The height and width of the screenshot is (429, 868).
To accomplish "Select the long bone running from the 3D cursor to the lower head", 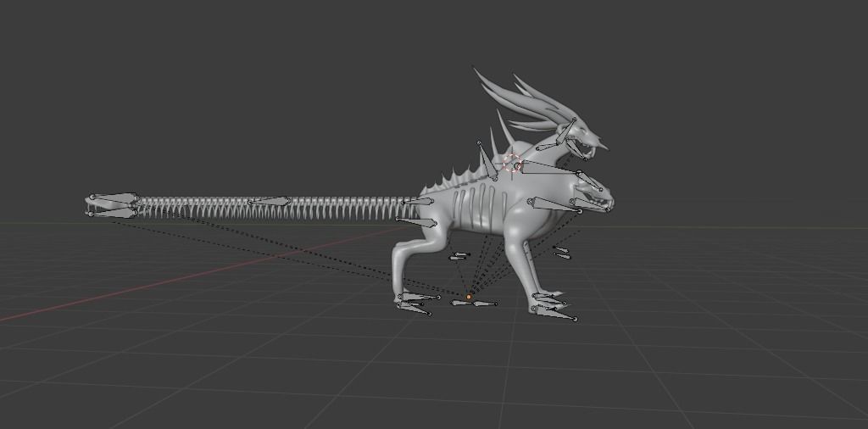I will (x=548, y=168).
